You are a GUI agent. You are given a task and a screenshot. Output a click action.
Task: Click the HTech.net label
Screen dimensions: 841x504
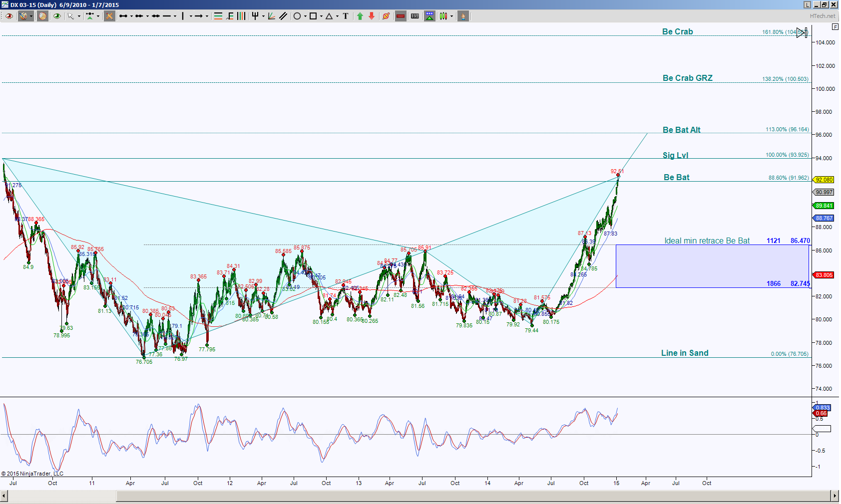pos(823,16)
